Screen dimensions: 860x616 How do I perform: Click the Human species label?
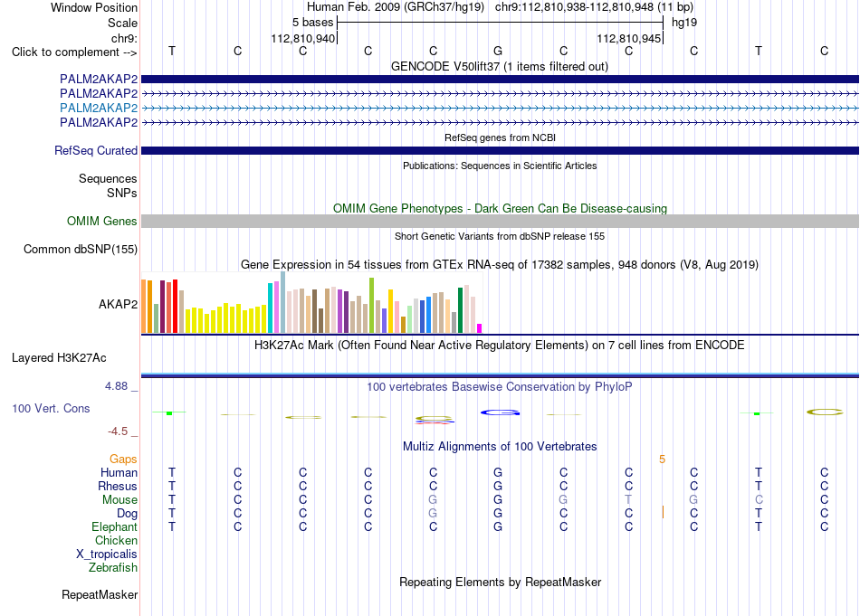point(119,472)
